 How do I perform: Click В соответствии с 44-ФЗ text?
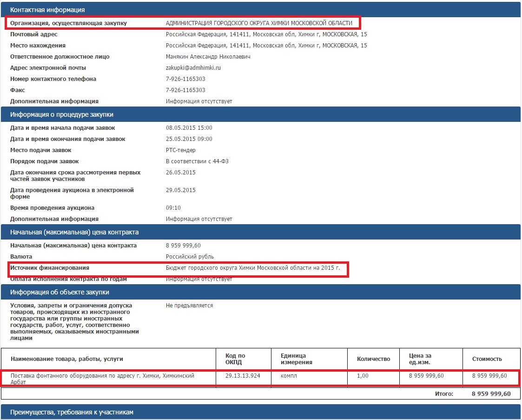coord(197,161)
